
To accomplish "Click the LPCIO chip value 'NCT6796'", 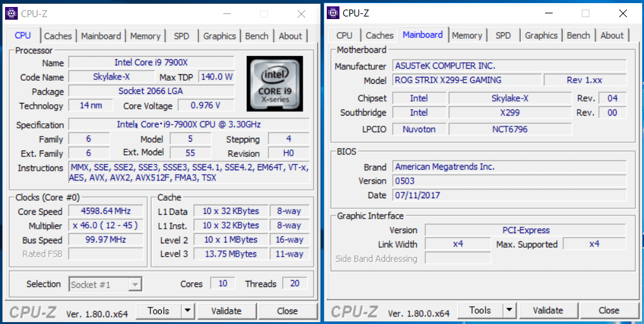I will [509, 129].
